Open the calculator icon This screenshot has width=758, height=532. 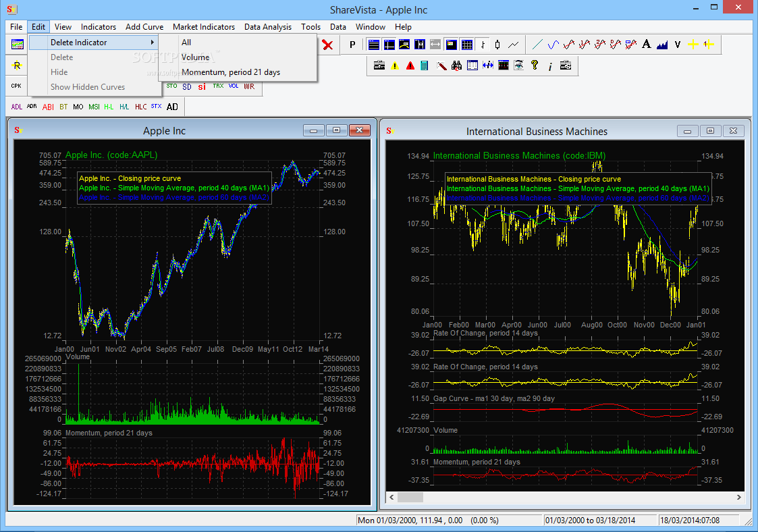(x=424, y=65)
